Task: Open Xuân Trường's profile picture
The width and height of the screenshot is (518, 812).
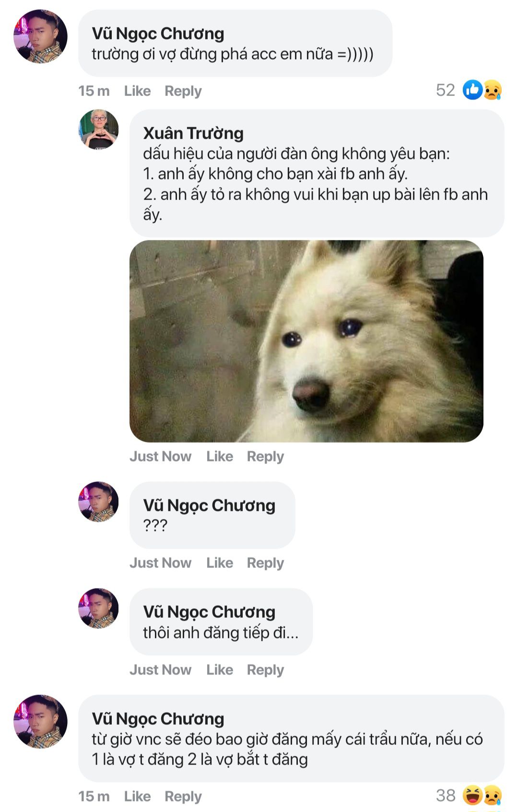Action: [x=98, y=129]
